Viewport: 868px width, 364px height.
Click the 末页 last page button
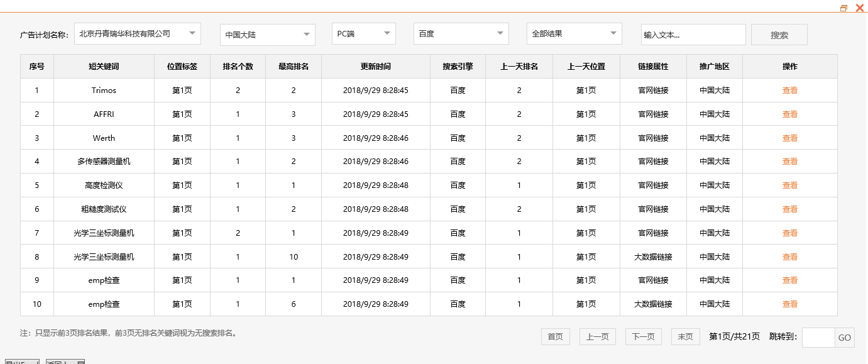click(685, 336)
